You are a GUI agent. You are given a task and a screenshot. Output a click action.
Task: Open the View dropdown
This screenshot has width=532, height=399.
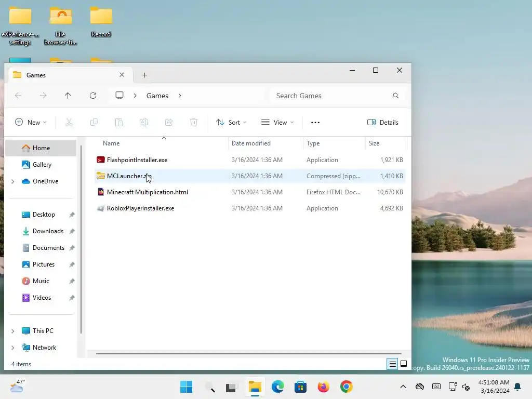(x=277, y=123)
